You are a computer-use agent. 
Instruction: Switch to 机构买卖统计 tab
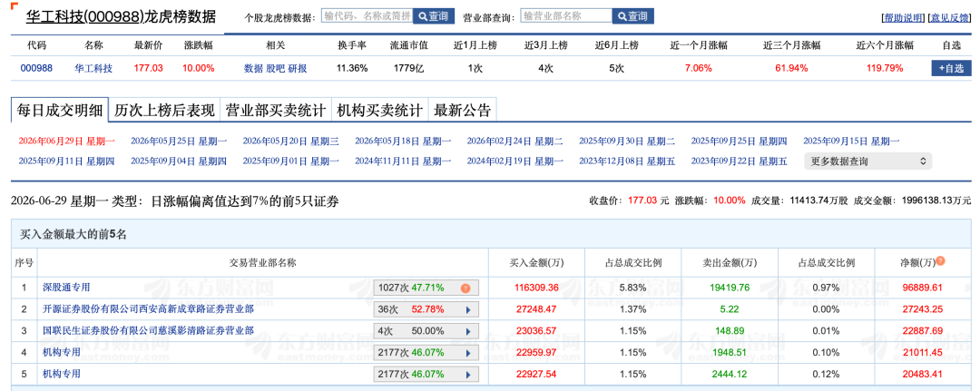(x=380, y=112)
